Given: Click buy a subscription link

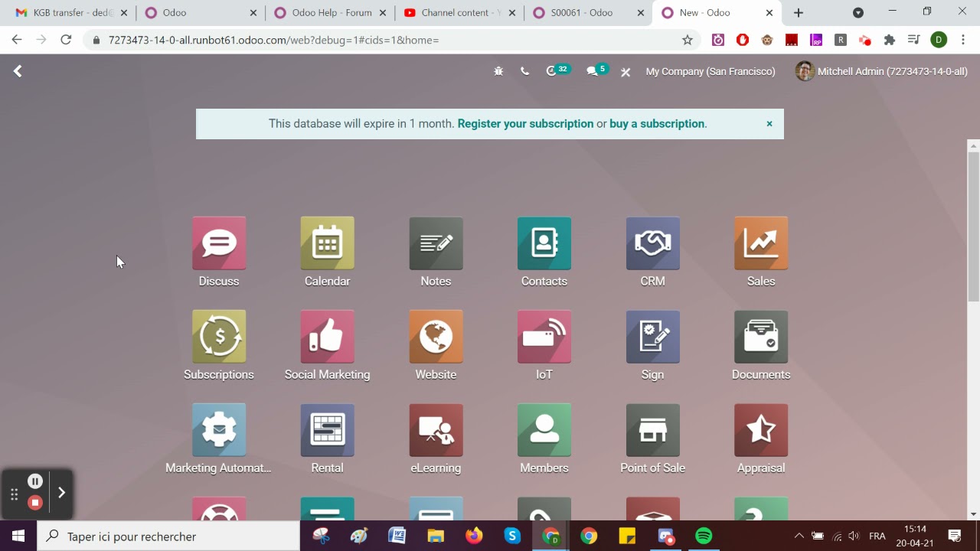Looking at the screenshot, I should pyautogui.click(x=657, y=123).
